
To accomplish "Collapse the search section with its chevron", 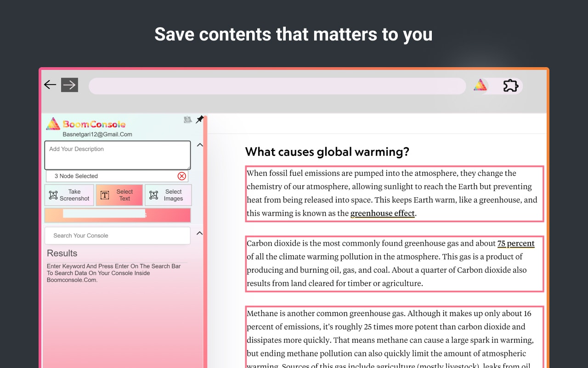I will click(199, 233).
